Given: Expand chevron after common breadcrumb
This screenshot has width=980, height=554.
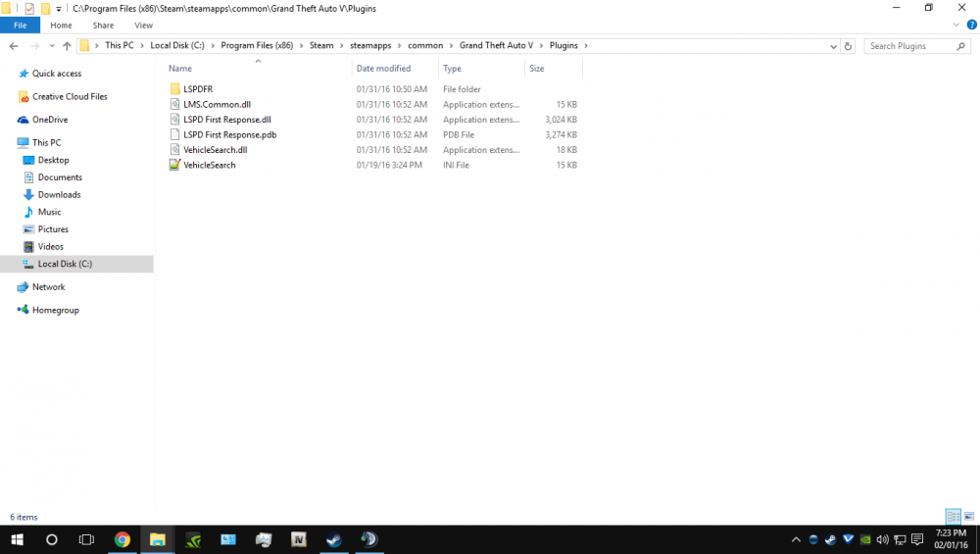Looking at the screenshot, I should tap(451, 46).
